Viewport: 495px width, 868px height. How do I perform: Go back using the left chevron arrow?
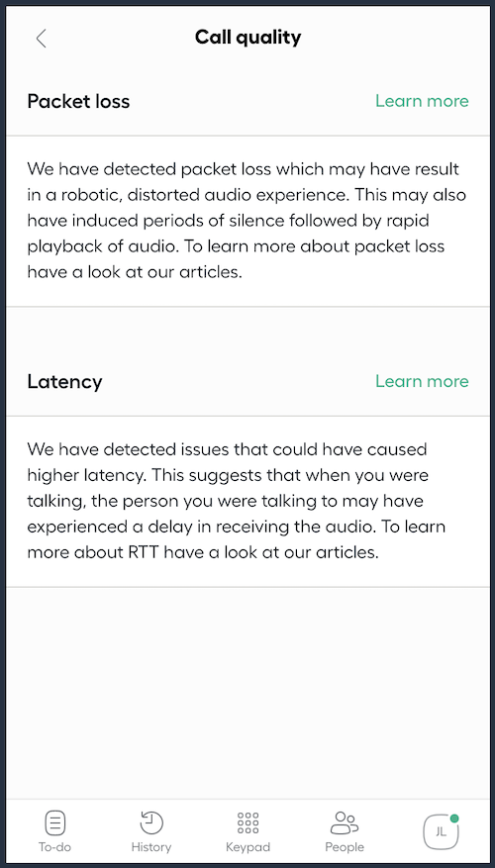click(x=41, y=39)
